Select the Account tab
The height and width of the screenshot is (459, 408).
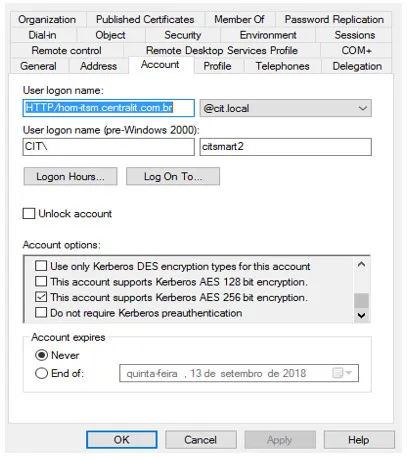point(160,65)
